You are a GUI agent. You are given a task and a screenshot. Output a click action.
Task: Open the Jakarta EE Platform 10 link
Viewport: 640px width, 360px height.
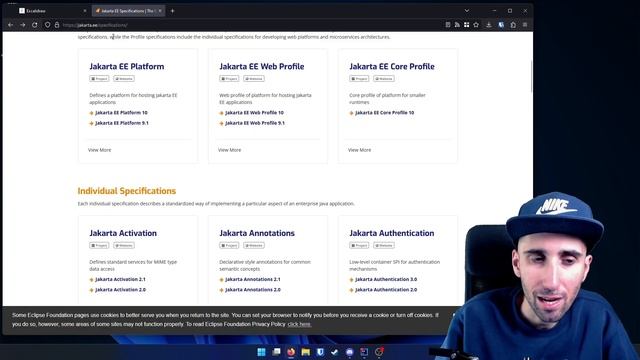point(121,113)
